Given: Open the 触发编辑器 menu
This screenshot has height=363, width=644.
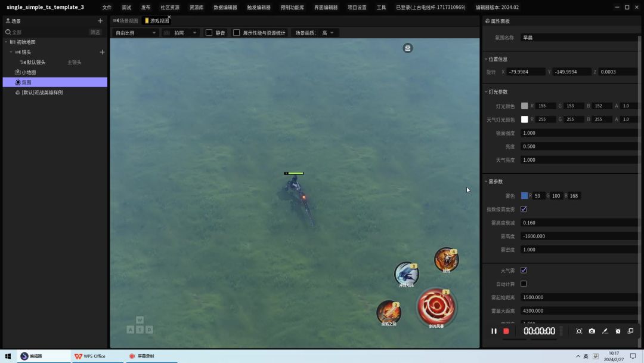Looking at the screenshot, I should 259,8.
